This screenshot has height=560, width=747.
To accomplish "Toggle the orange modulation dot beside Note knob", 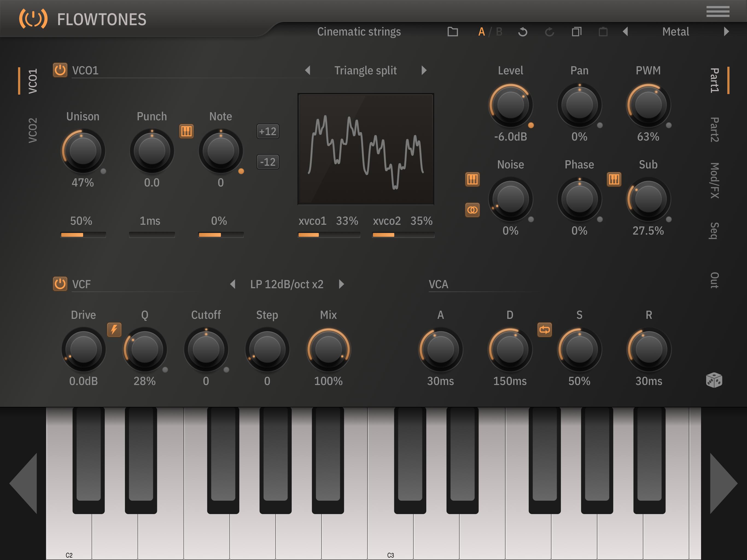I will 241,171.
